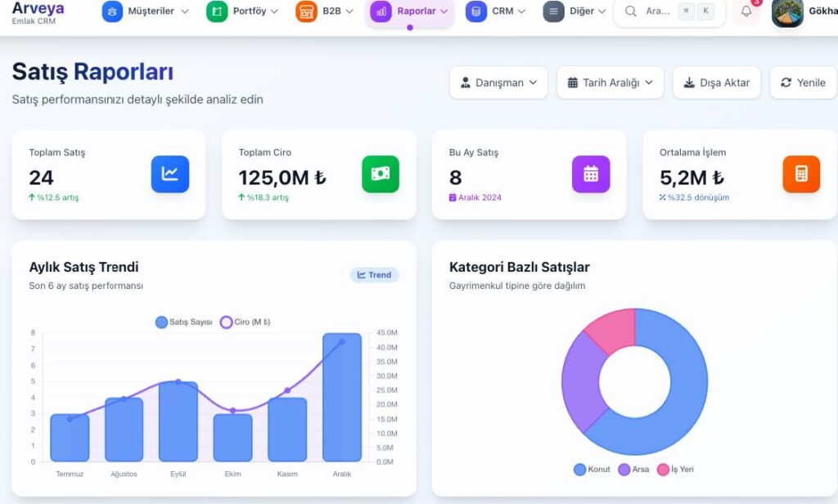Toggle Satış Sayısı series in chart legend

click(184, 322)
